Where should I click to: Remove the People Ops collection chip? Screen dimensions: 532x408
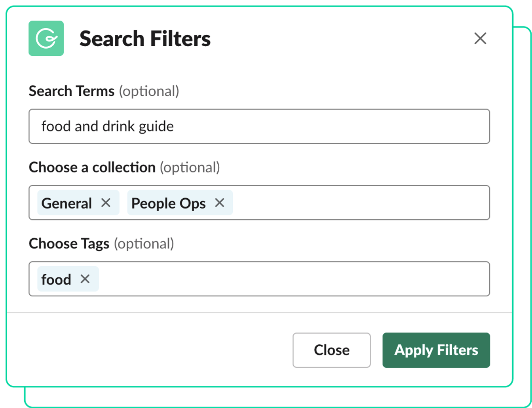[220, 203]
